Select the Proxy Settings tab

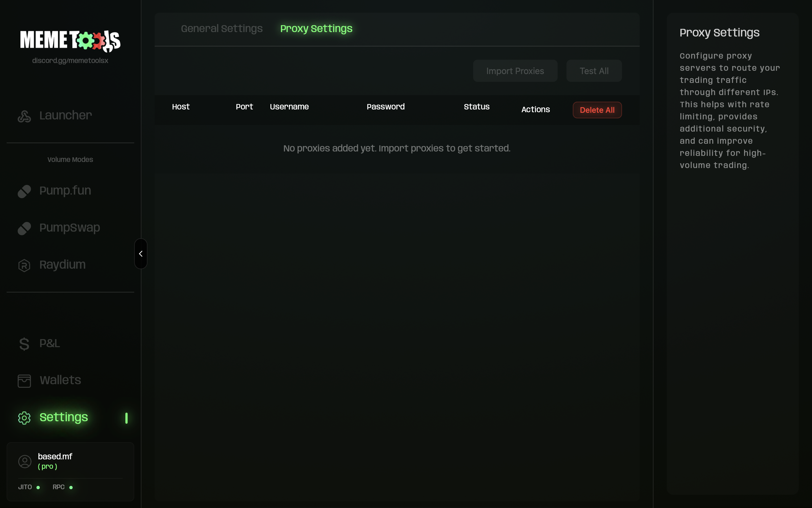click(x=316, y=28)
